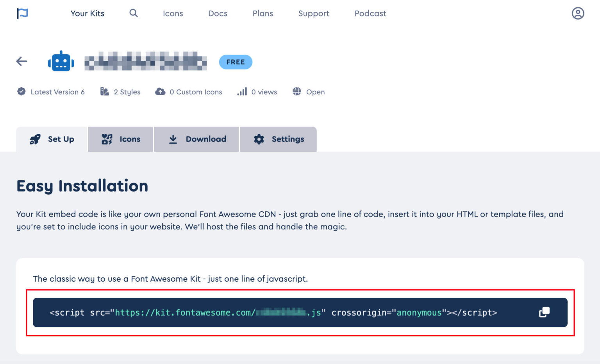Open the Settings tab
The height and width of the screenshot is (364, 600).
[278, 139]
